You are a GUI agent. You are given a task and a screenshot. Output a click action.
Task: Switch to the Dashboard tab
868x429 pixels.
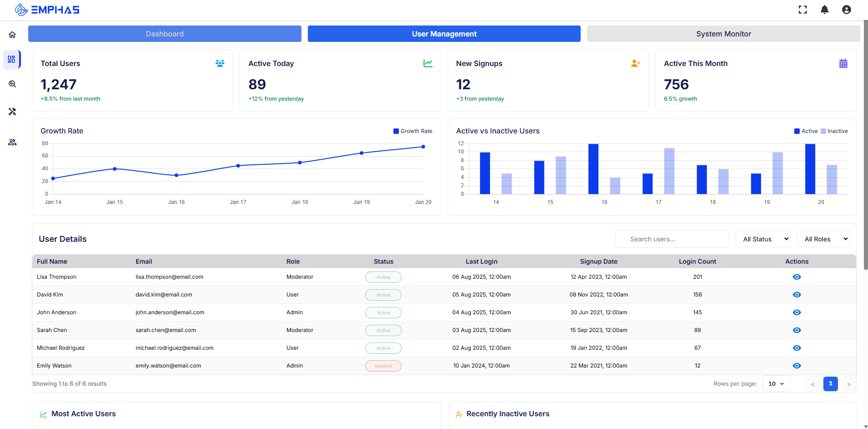click(x=165, y=34)
